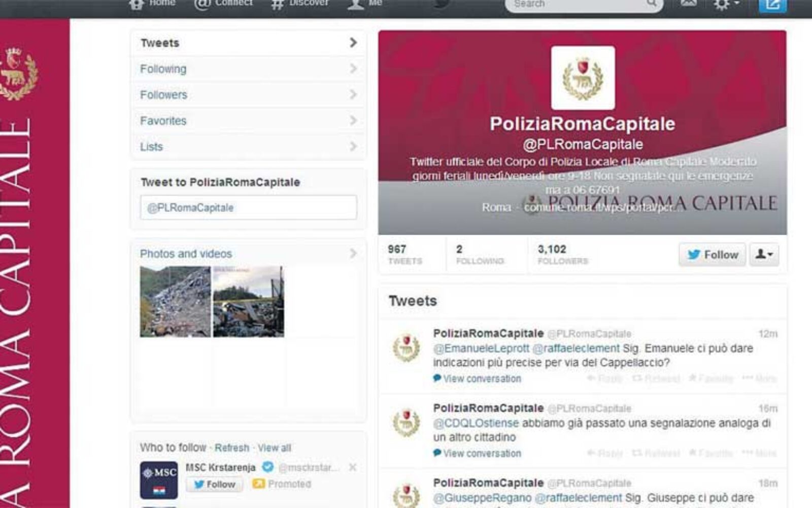
Task: Click the search magnifier icon
Action: 651,5
